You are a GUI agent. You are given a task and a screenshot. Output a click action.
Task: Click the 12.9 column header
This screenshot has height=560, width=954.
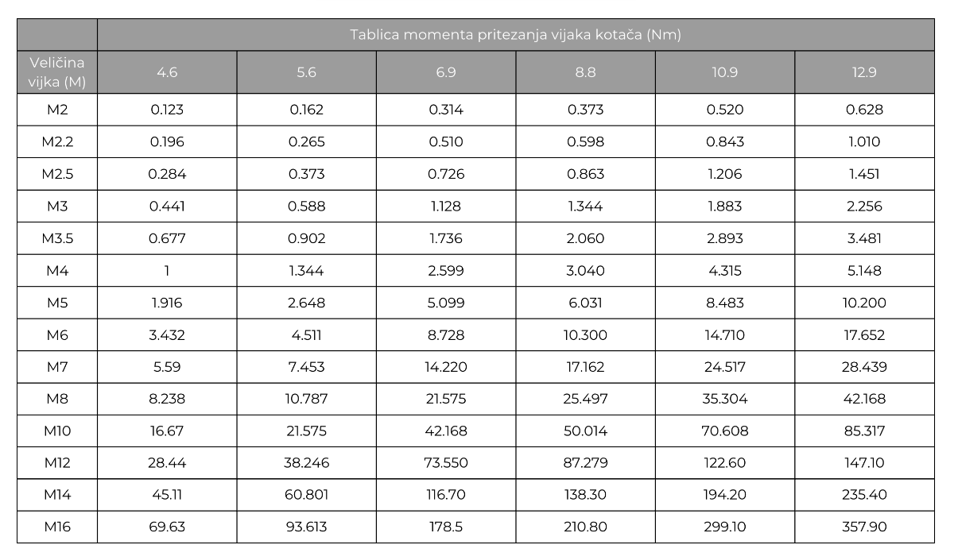click(x=864, y=72)
